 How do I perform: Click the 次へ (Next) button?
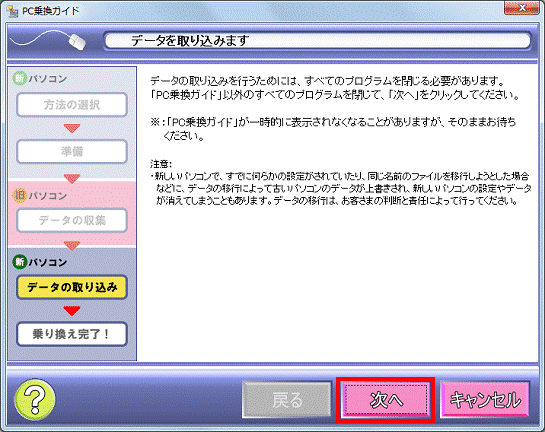point(385,400)
